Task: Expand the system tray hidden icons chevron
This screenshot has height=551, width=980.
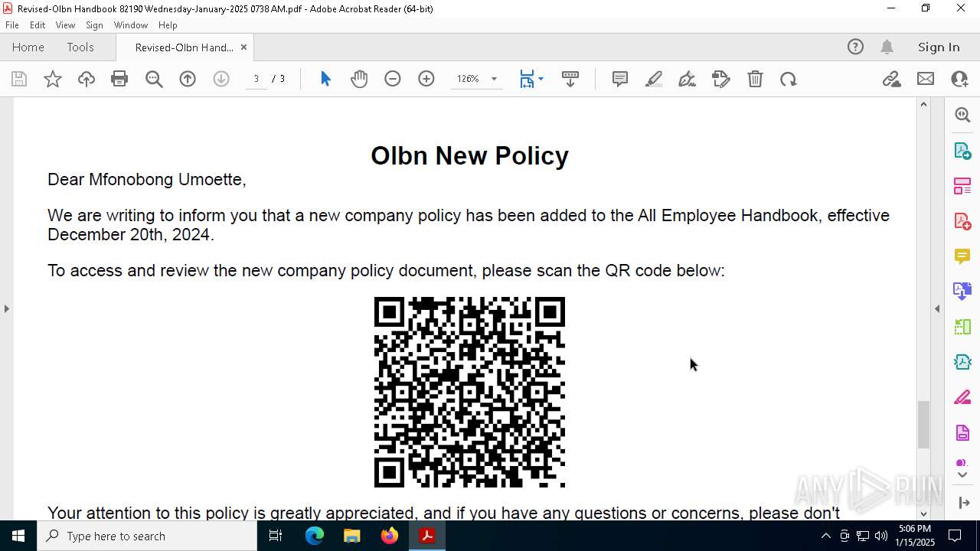Action: (825, 536)
